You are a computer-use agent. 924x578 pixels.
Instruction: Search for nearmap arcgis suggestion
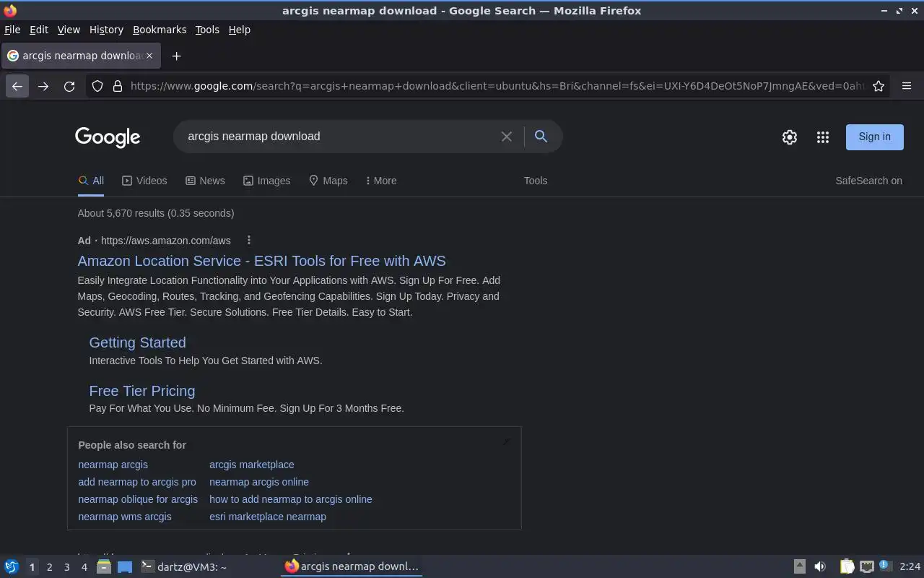113,465
